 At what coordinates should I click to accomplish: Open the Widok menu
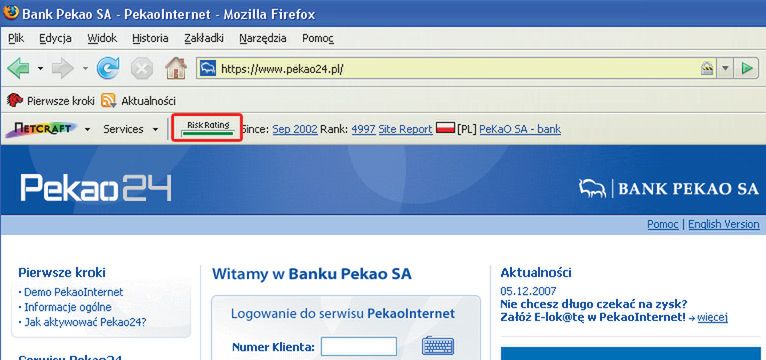[x=102, y=38]
